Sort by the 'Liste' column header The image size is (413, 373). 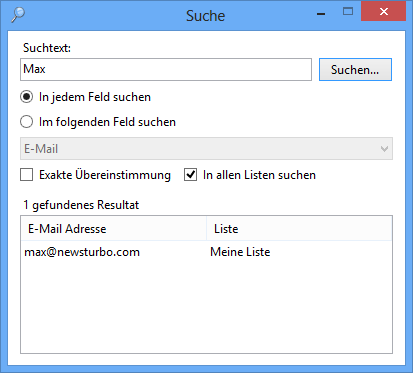coord(299,229)
